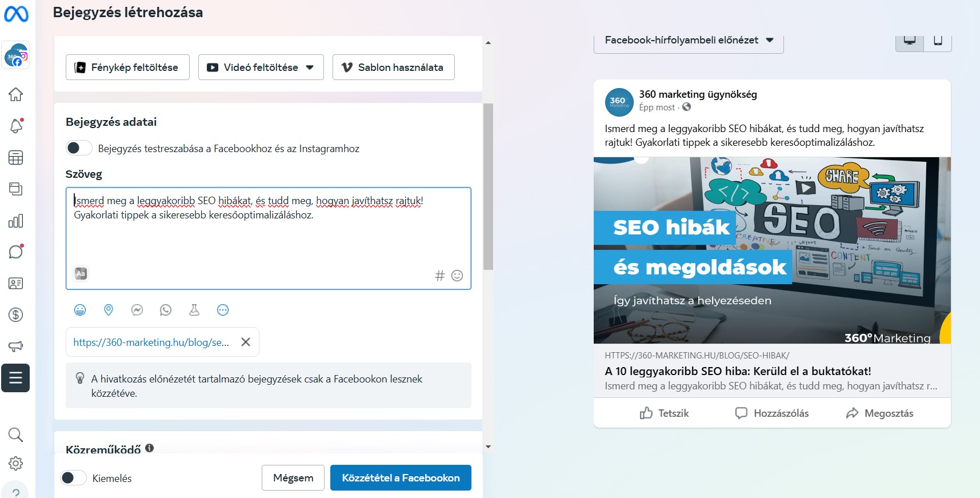Click the post editor scrollbar thumb
Screen dimensions: 980x498
(488, 186)
